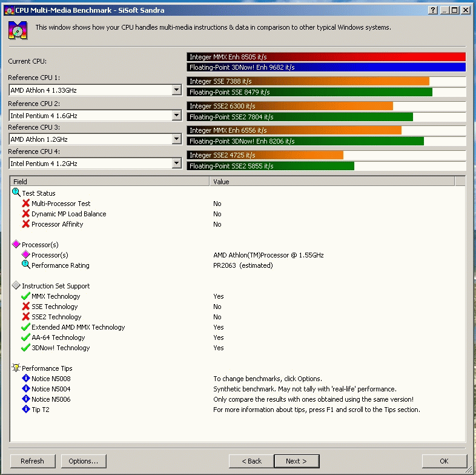Viewport: 476px width, 475px height.
Task: Click the pink diamond icon of Processor(s) group
Action: (x=16, y=244)
